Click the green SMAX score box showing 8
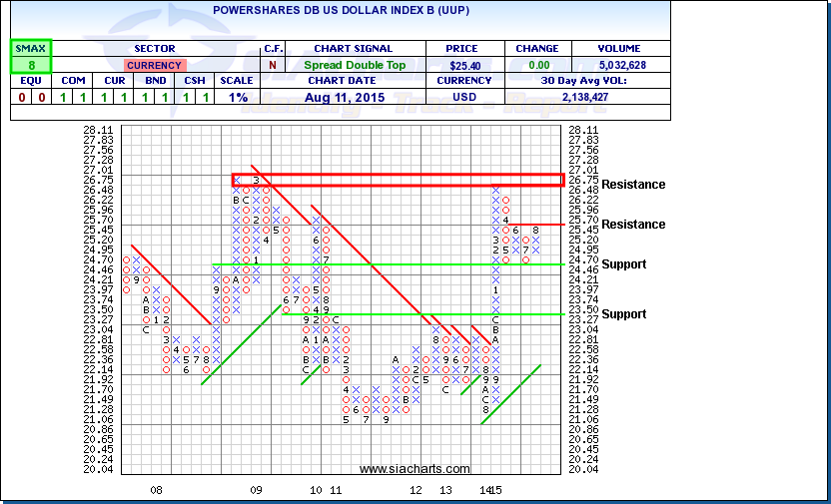Viewport: 831px width, 504px height. click(x=31, y=65)
